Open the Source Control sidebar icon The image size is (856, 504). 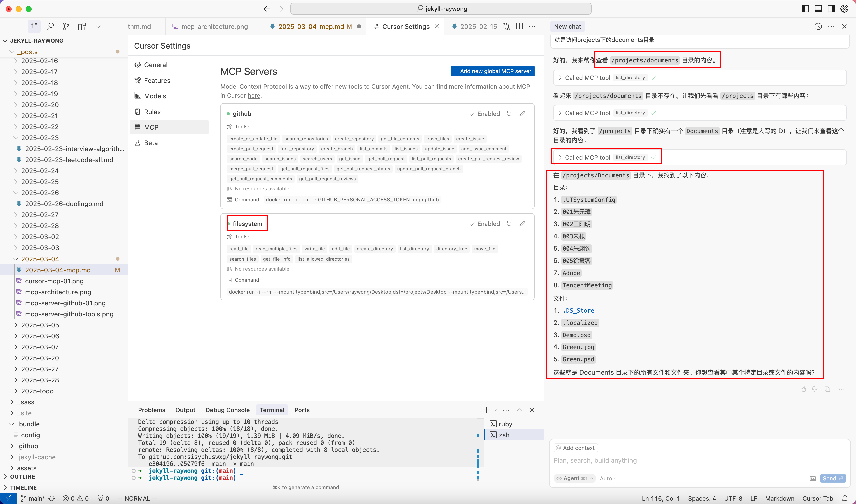(x=66, y=26)
